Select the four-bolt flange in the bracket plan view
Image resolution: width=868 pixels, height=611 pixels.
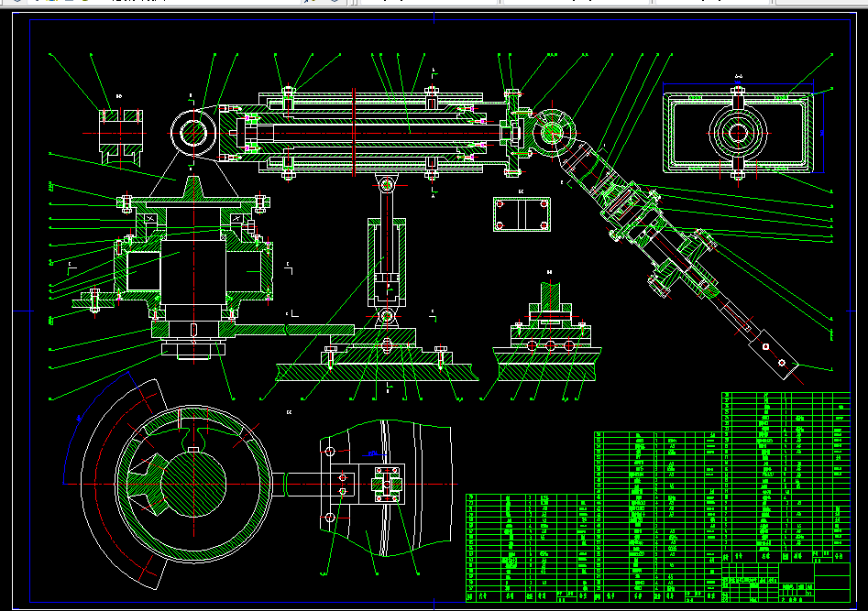(387, 485)
